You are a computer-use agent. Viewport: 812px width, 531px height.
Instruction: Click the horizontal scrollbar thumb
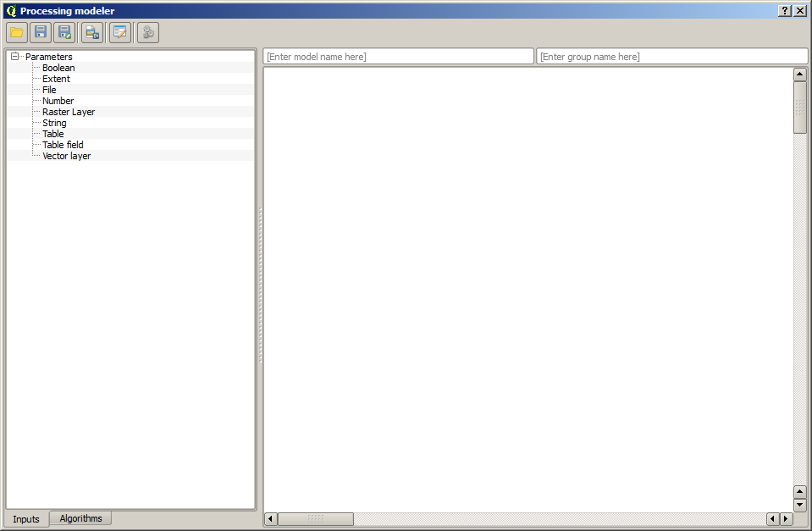(316, 519)
